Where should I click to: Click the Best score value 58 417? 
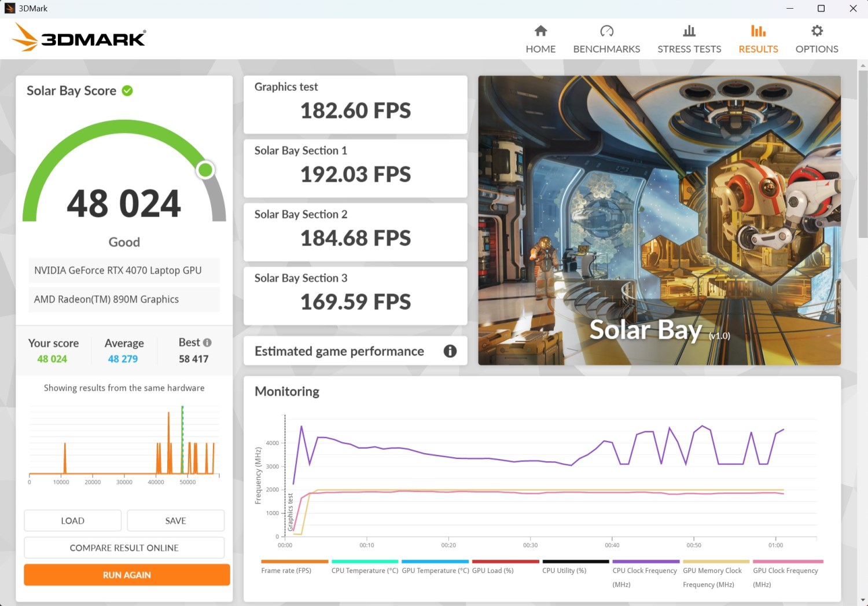click(193, 359)
